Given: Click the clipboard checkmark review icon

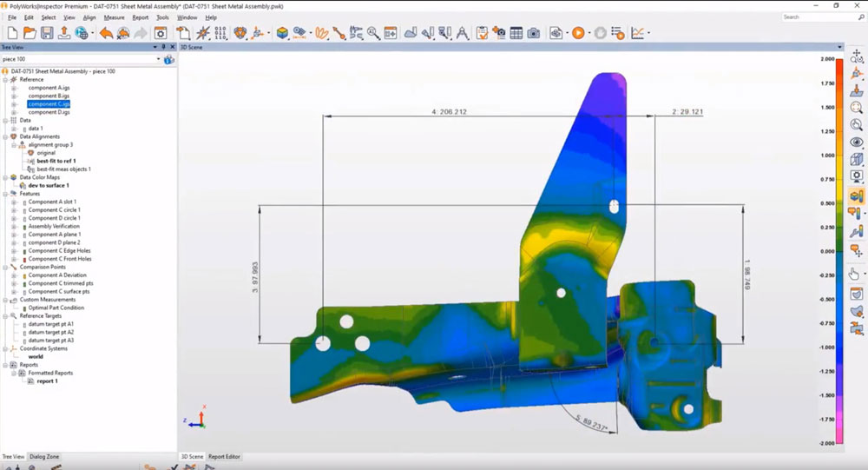Looking at the screenshot, I should 482,33.
